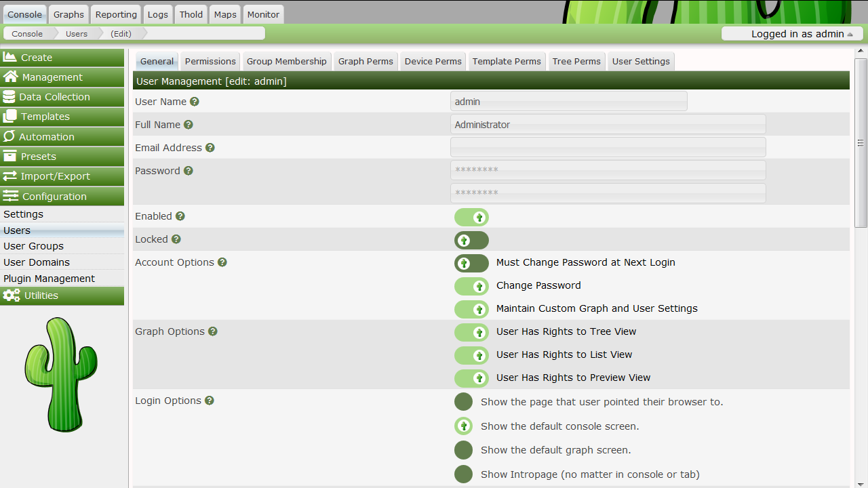Select the Show the default graph screen option
This screenshot has height=488, width=868.
pos(463,450)
